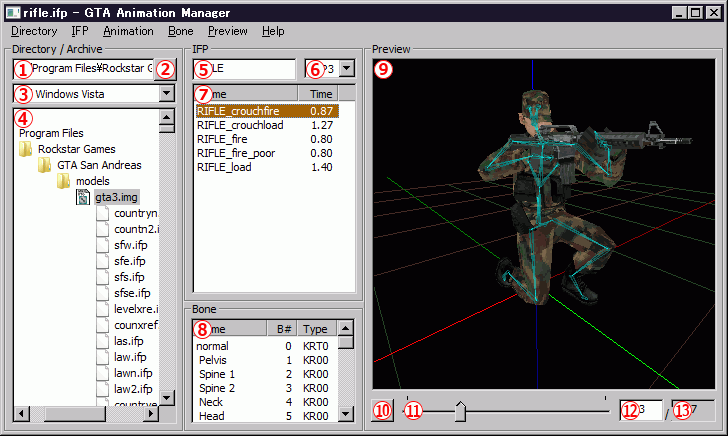Select Rockstar Games folder icon

coord(26,149)
